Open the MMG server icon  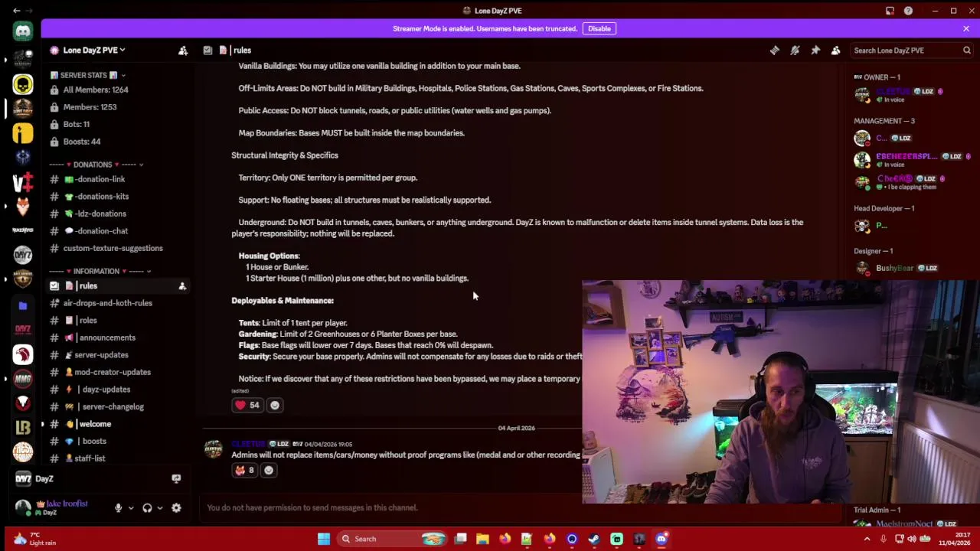[x=23, y=378]
